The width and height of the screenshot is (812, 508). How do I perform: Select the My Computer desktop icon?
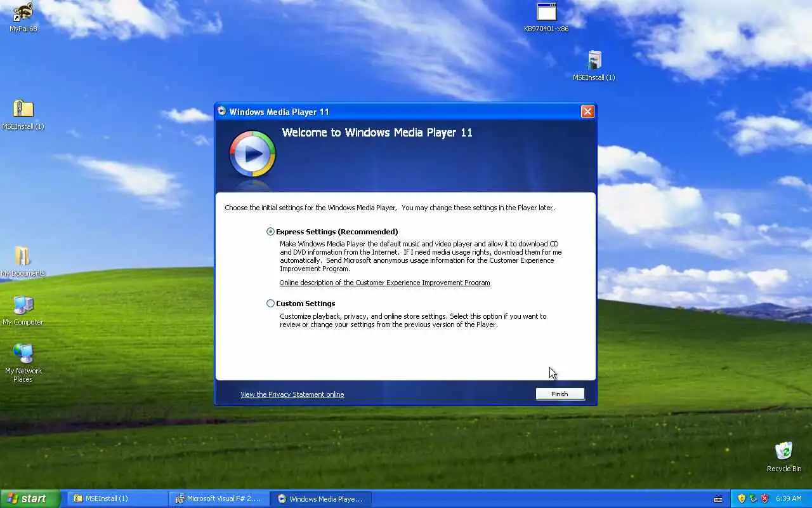coord(23,311)
